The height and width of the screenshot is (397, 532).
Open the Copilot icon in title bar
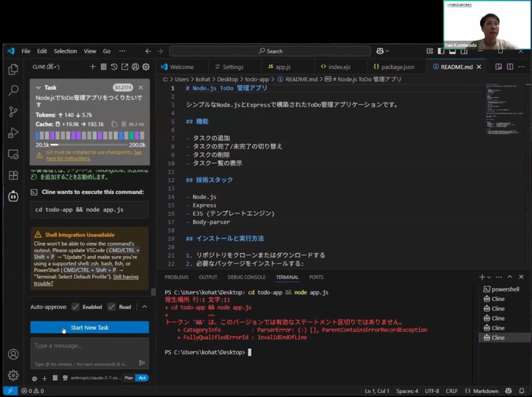[x=380, y=51]
